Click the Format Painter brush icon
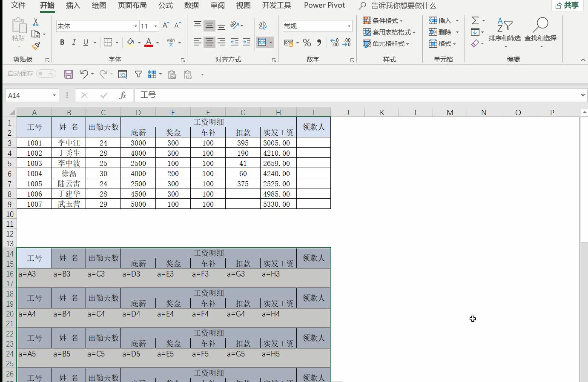 [x=36, y=46]
